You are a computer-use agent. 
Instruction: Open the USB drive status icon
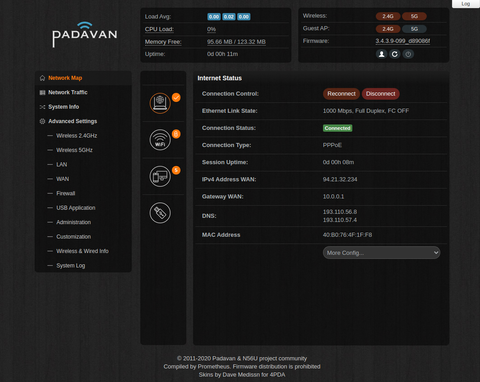(160, 213)
